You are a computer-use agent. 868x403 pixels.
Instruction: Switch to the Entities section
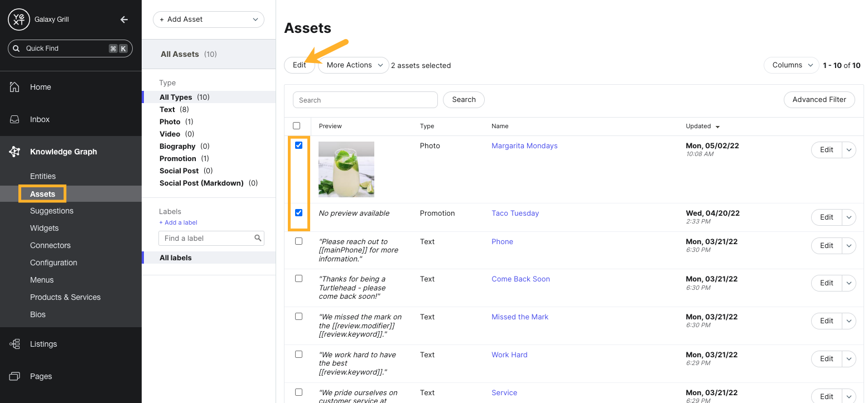click(43, 176)
